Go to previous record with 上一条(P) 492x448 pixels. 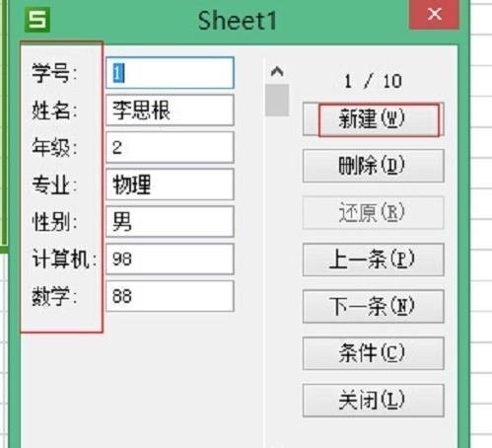click(x=373, y=260)
